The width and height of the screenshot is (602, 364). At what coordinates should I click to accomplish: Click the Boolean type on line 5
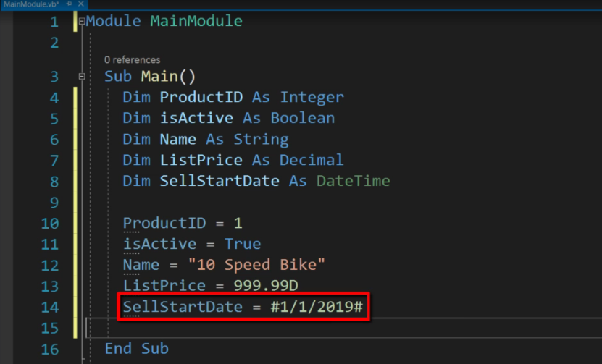coord(303,118)
